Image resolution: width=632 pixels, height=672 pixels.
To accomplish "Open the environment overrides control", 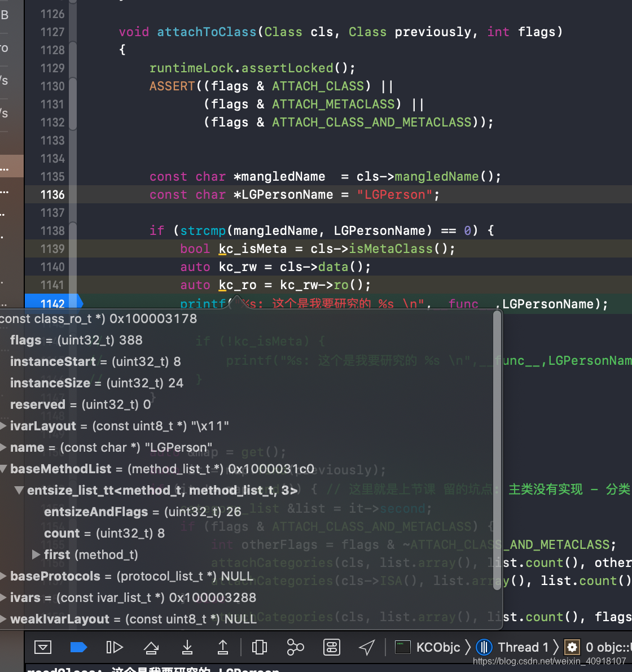I will point(331,647).
